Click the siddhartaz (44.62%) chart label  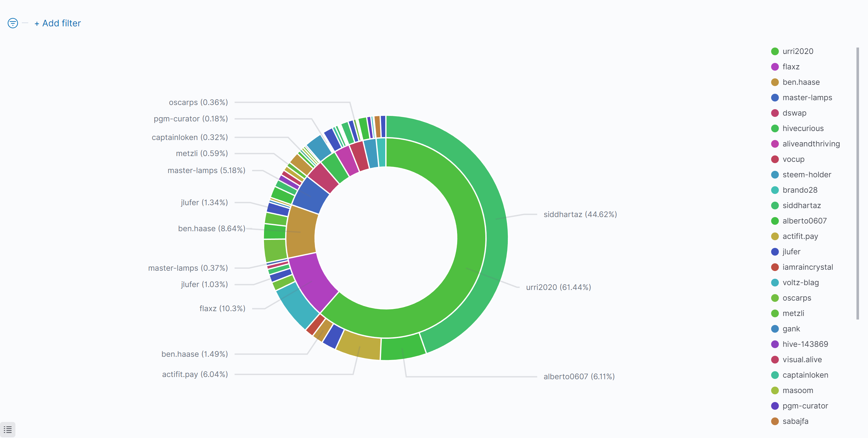point(580,214)
